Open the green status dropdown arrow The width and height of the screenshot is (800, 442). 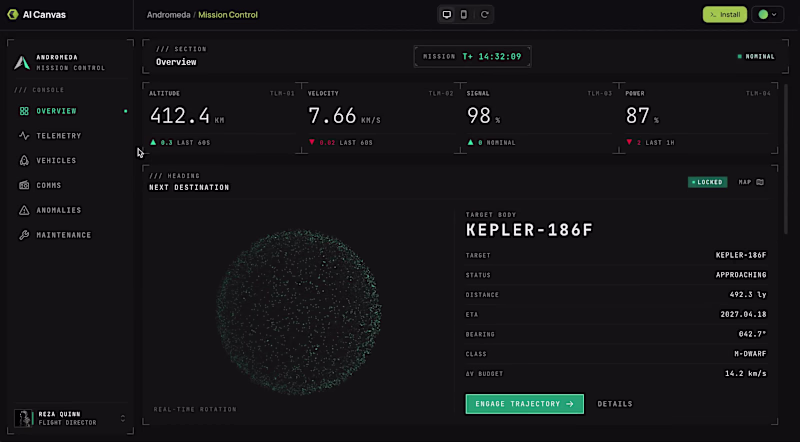click(774, 14)
